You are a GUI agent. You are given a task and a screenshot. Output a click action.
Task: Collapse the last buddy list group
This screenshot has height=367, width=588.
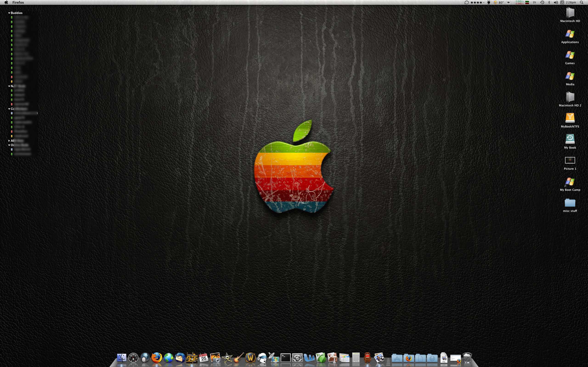click(9, 145)
